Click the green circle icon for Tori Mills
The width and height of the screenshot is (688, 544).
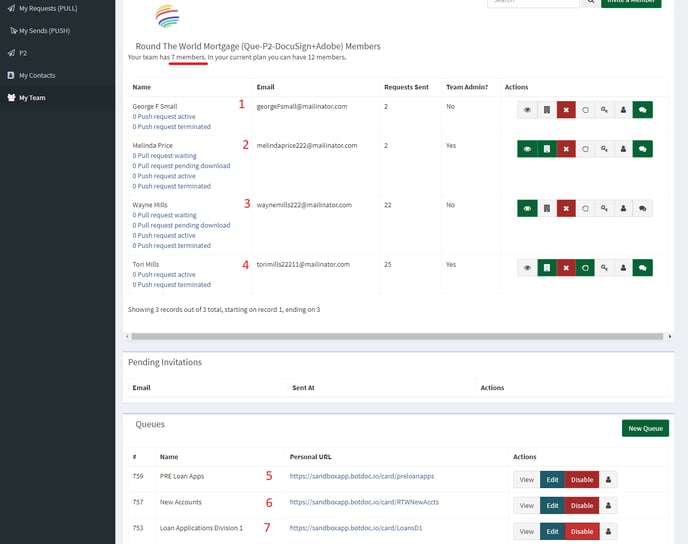point(585,268)
